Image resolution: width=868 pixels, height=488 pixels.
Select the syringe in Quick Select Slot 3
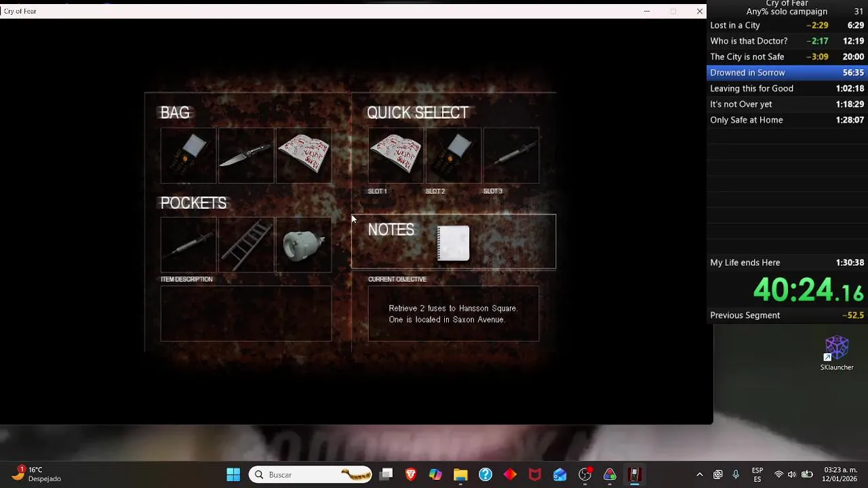[511, 155]
